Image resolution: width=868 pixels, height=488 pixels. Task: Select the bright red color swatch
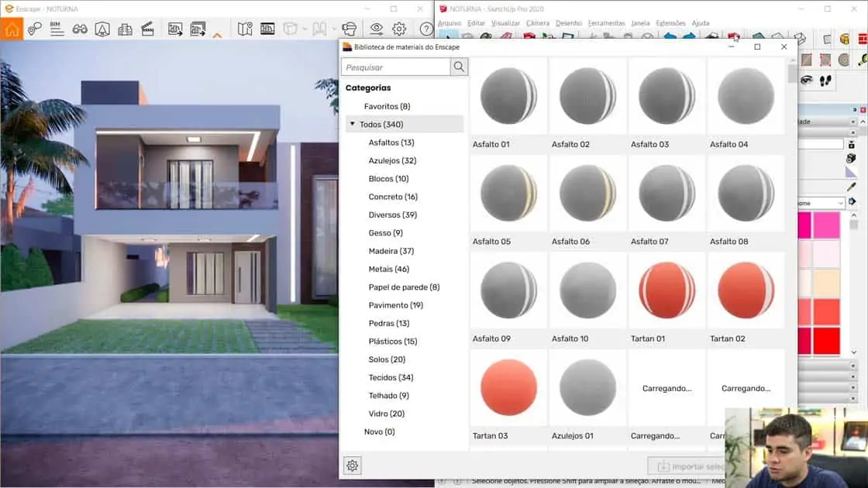click(826, 339)
